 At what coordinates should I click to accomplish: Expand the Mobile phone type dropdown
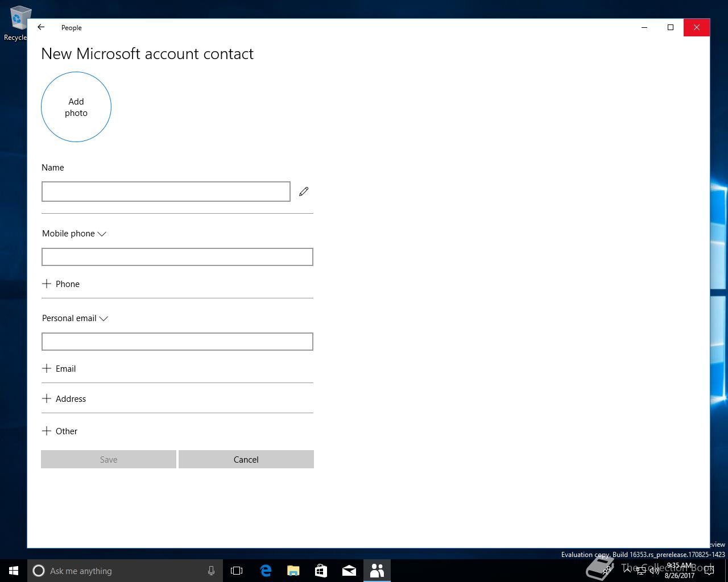click(74, 234)
